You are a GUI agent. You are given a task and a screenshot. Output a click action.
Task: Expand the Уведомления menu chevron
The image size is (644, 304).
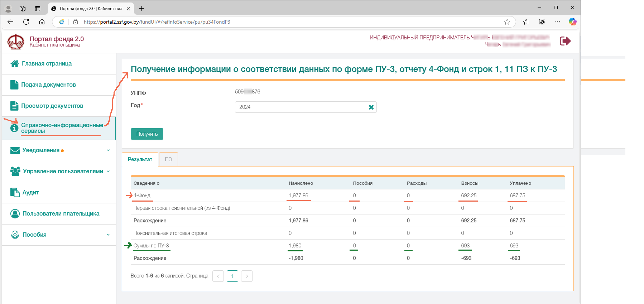108,150
